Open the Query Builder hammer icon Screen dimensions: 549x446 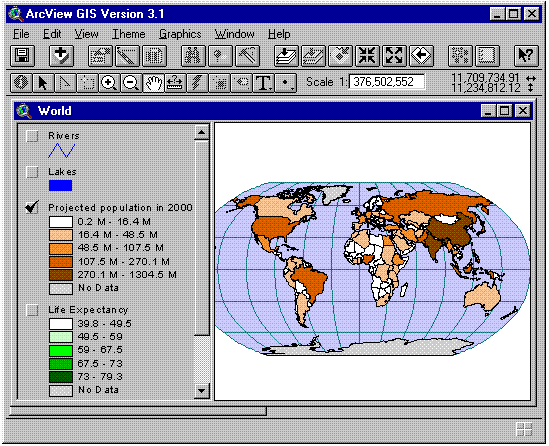point(247,56)
